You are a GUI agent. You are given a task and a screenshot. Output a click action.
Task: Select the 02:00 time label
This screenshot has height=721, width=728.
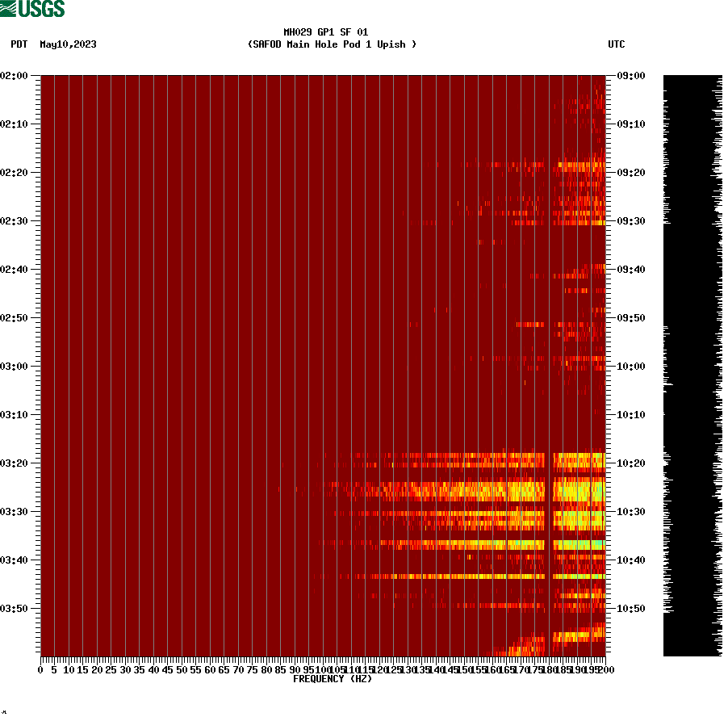tap(14, 77)
